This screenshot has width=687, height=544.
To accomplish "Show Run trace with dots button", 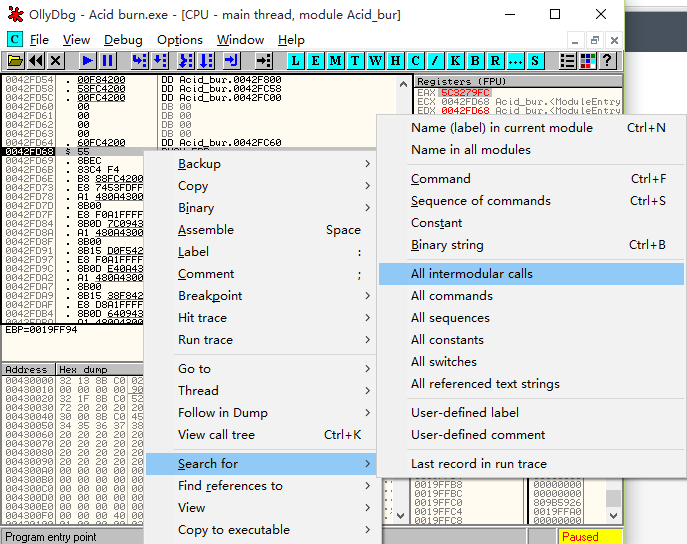I will [515, 60].
